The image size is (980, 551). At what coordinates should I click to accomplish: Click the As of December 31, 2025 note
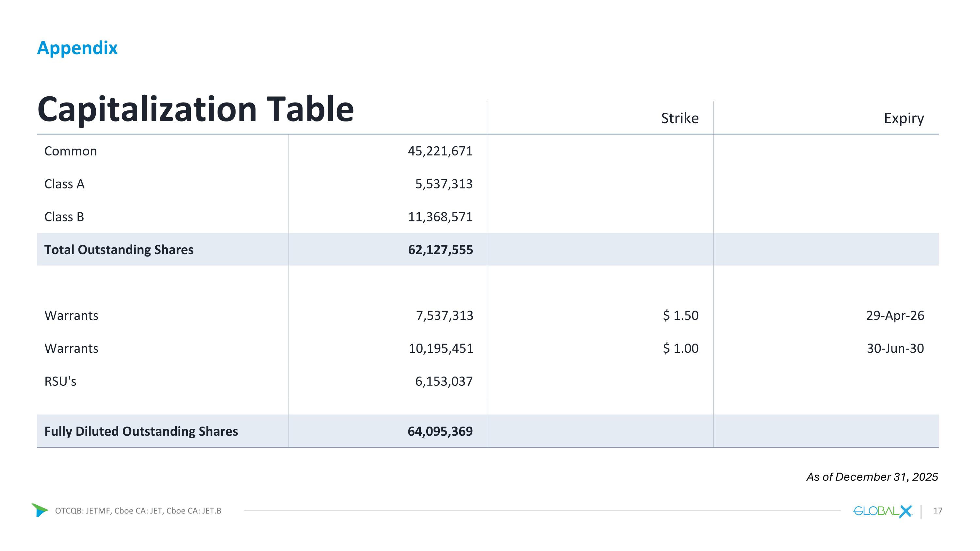click(x=872, y=477)
